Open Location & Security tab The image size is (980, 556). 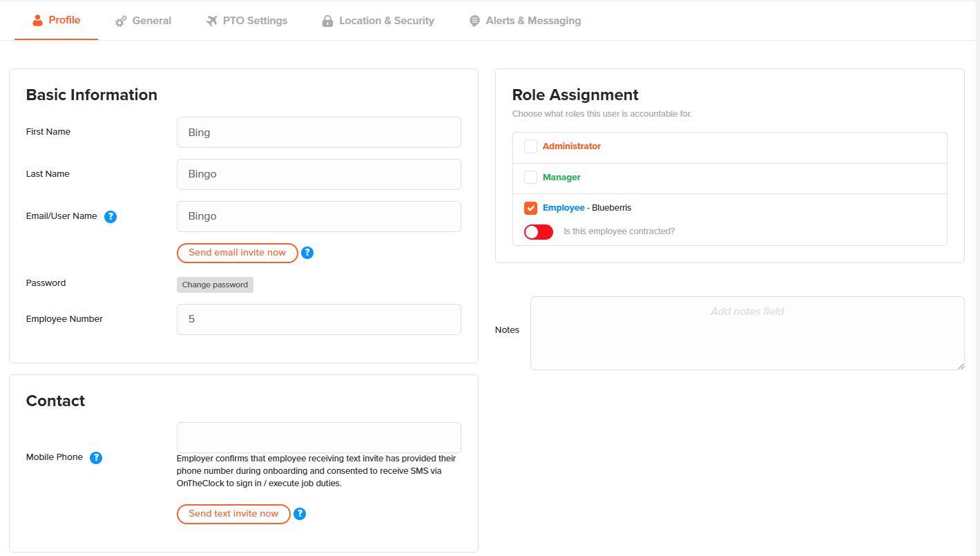coord(378,21)
